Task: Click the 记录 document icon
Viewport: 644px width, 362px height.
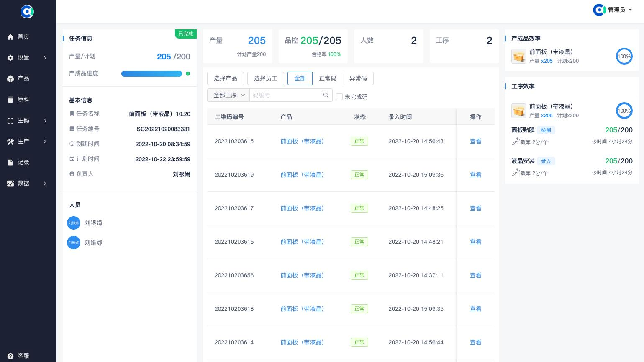Action: (x=10, y=163)
